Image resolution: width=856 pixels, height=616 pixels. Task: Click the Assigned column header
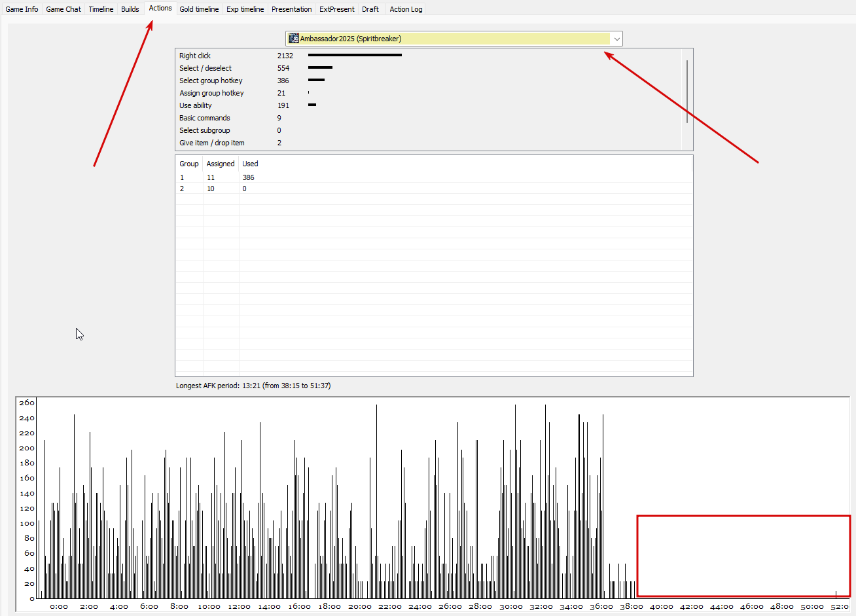[x=221, y=164]
